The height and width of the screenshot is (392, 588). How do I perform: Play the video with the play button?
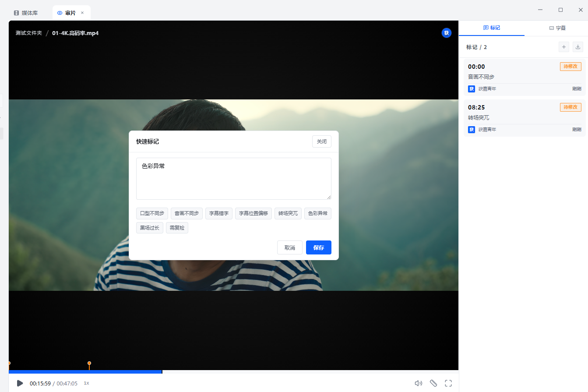(x=20, y=383)
